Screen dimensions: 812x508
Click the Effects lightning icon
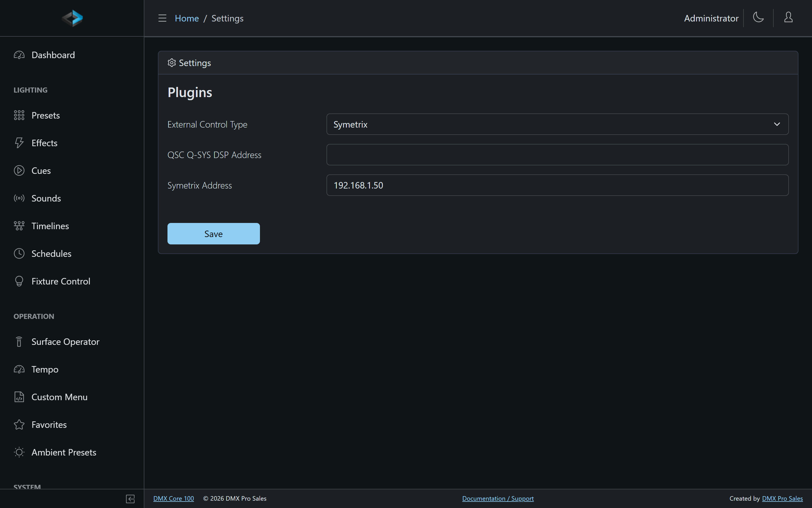(19, 143)
